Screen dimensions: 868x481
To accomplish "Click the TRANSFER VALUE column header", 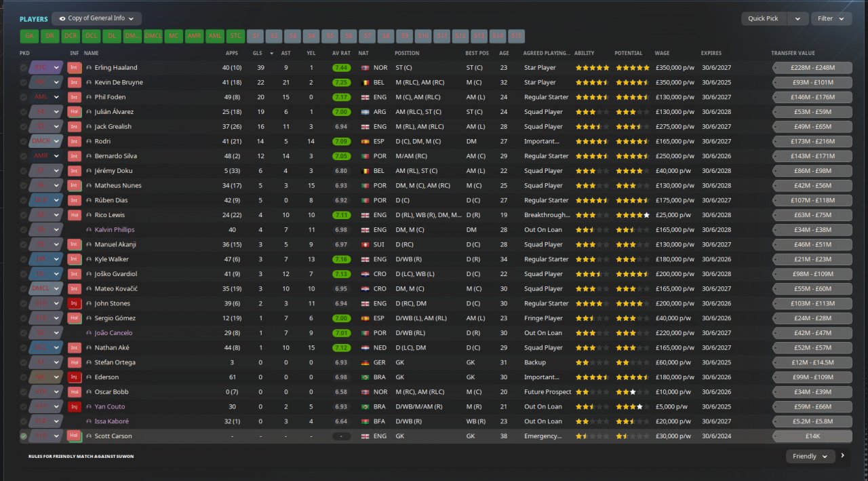I will (793, 53).
